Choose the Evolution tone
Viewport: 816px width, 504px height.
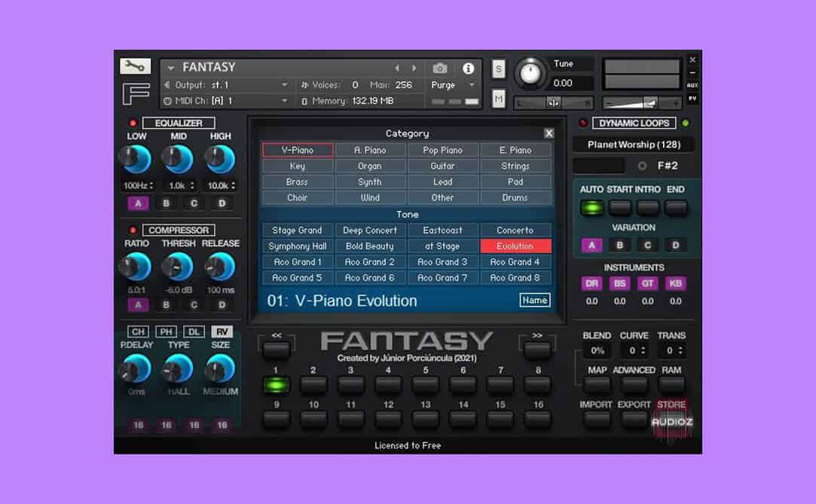coord(515,246)
